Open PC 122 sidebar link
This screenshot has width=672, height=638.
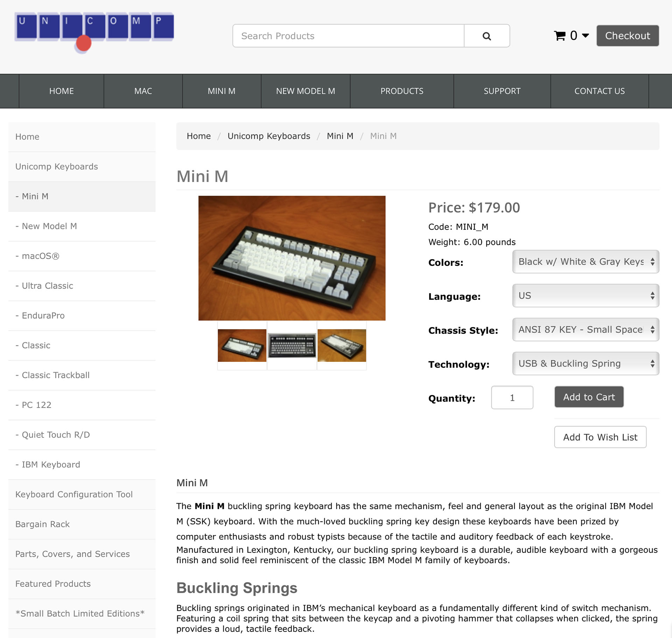point(82,405)
